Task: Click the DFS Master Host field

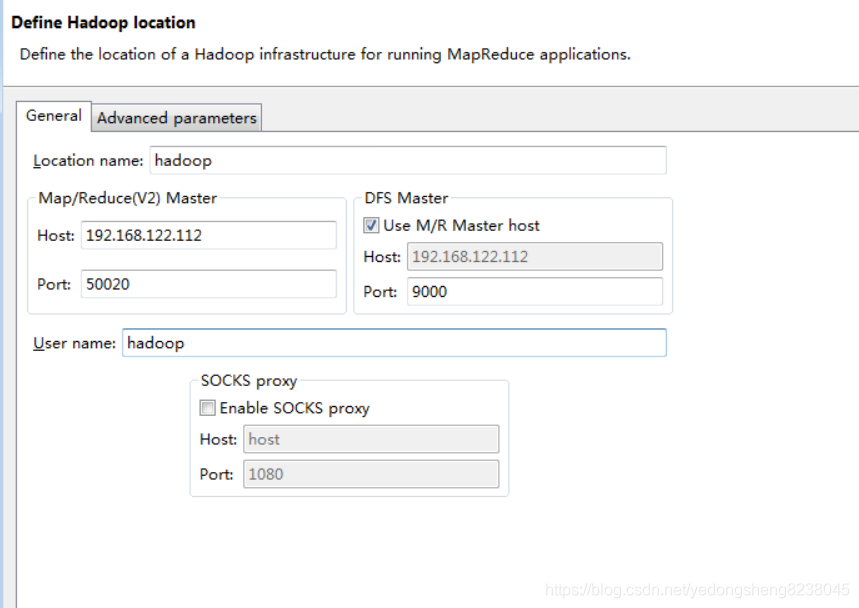Action: [535, 256]
